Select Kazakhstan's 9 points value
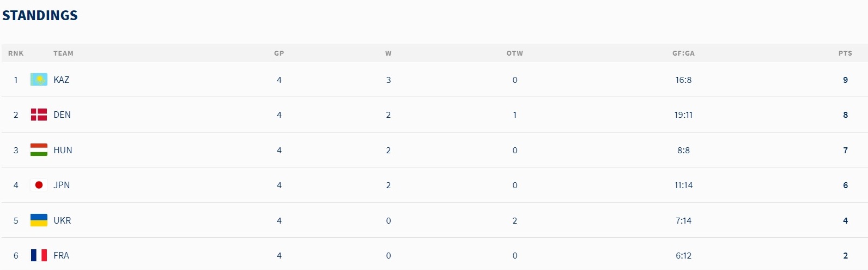 click(846, 80)
